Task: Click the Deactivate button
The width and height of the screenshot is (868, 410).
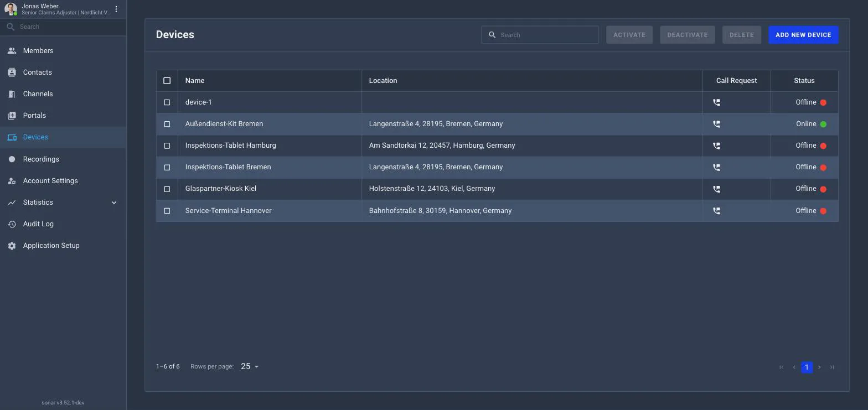Action: tap(688, 35)
